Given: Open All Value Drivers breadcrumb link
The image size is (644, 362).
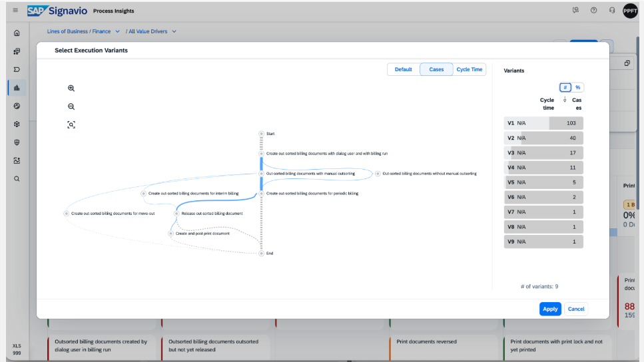Looking at the screenshot, I should 148,31.
